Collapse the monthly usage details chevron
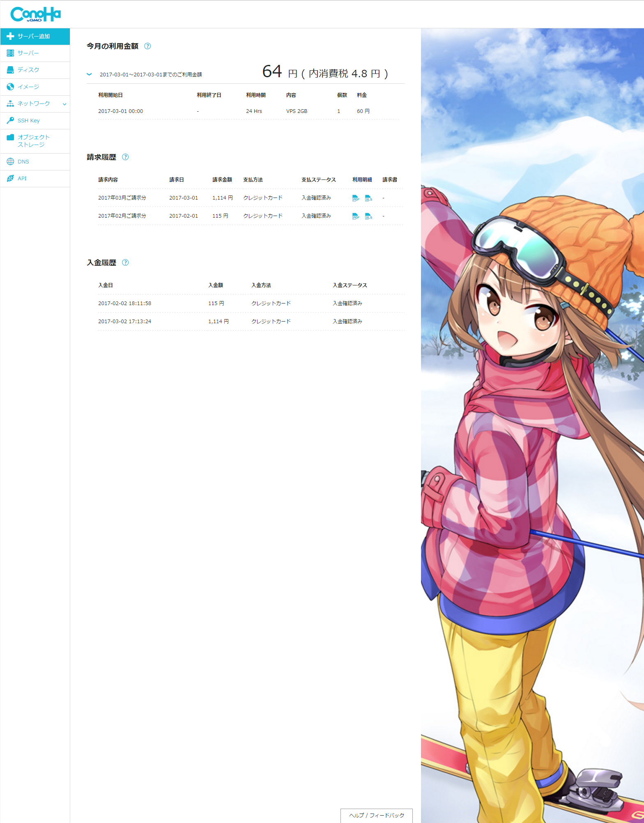 pos(89,74)
